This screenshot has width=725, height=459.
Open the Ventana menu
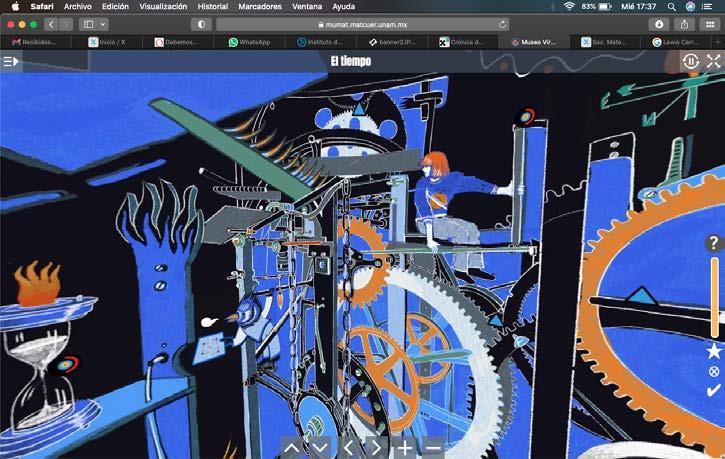307,6
